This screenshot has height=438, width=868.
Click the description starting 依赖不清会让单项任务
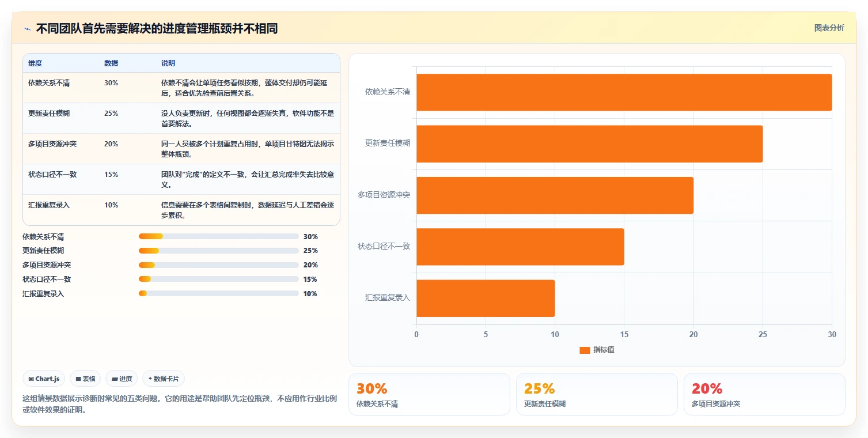pos(248,88)
